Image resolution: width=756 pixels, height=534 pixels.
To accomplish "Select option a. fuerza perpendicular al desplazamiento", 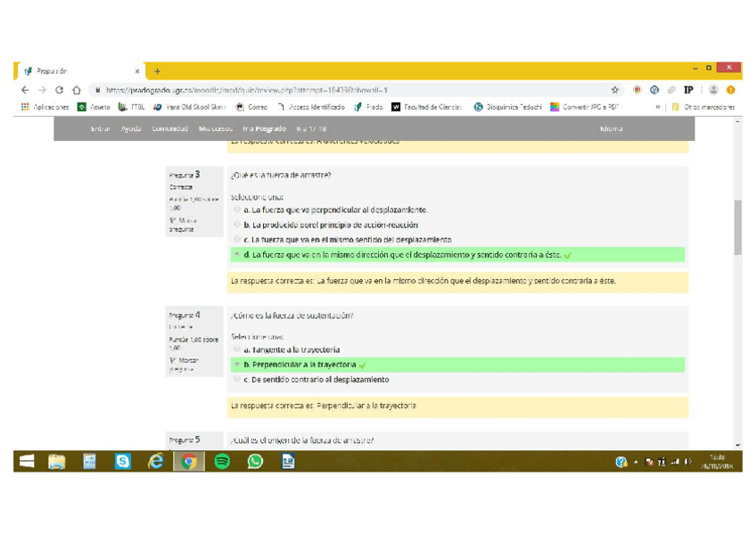I will (x=237, y=210).
